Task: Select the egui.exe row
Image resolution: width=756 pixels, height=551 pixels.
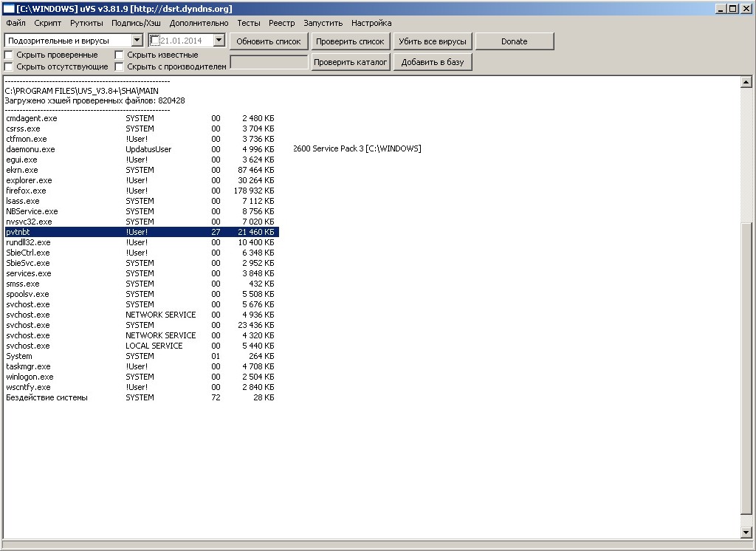Action: point(141,160)
